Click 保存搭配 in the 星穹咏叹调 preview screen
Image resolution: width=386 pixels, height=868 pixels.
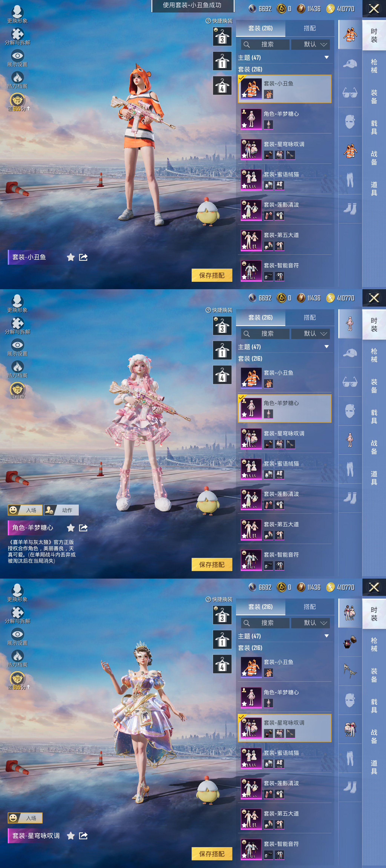[212, 853]
